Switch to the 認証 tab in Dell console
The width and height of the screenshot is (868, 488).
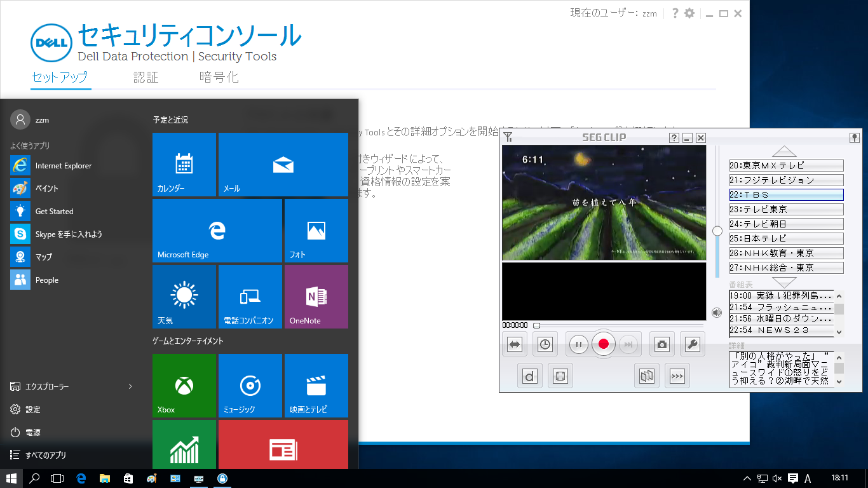click(146, 78)
